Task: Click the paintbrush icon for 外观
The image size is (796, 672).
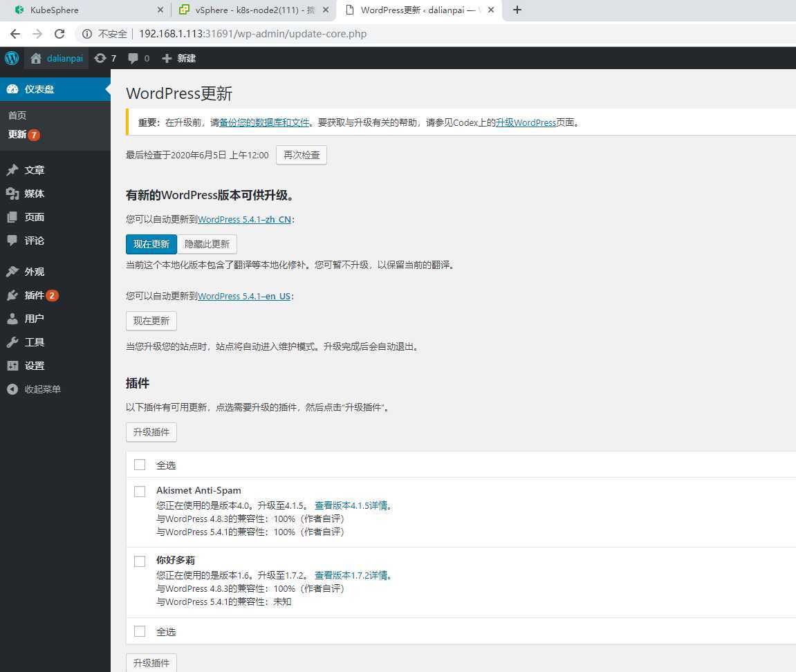Action: click(12, 272)
